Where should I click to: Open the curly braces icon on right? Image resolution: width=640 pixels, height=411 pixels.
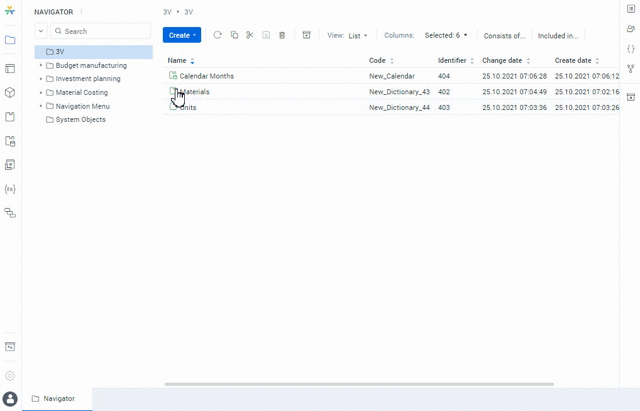[631, 49]
